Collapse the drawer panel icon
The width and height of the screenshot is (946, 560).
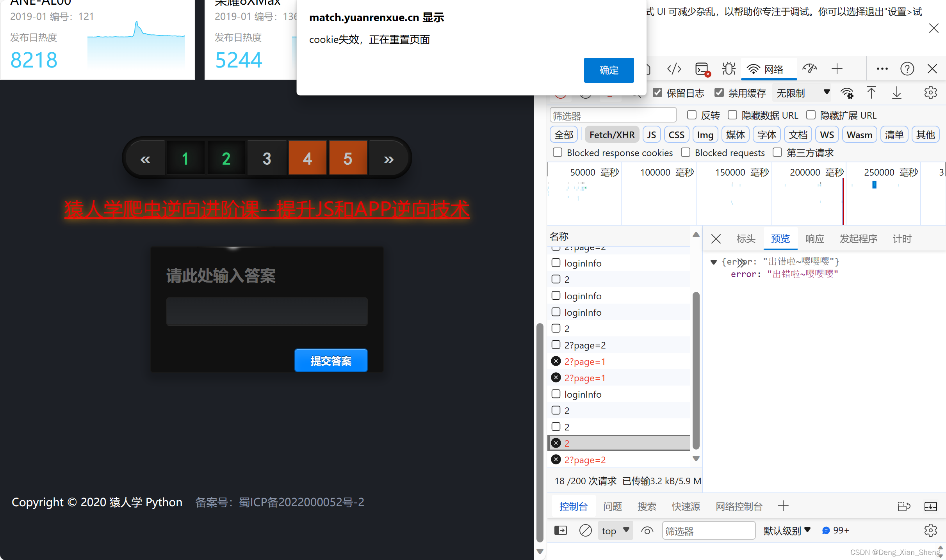pos(930,506)
